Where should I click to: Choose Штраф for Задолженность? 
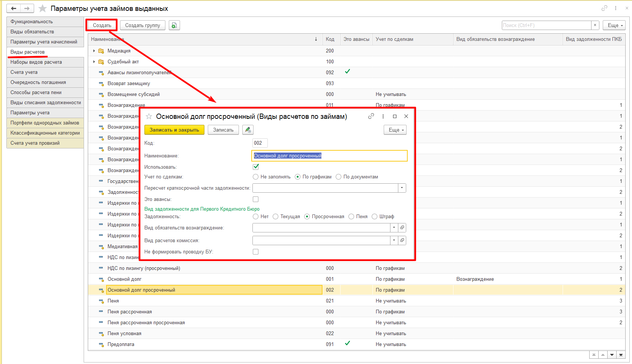point(375,217)
